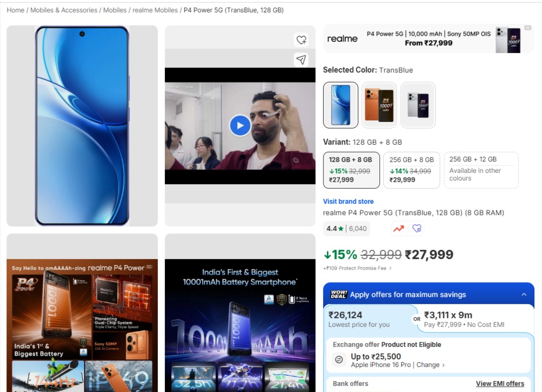542x392 pixels.
Task: Select silver color variant swatch
Action: (418, 105)
